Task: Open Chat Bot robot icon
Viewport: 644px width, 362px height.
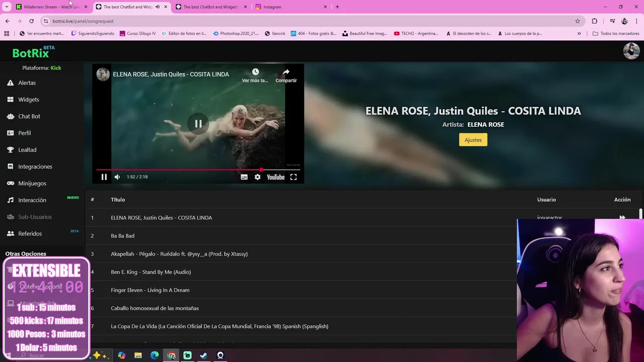Action: click(10, 116)
